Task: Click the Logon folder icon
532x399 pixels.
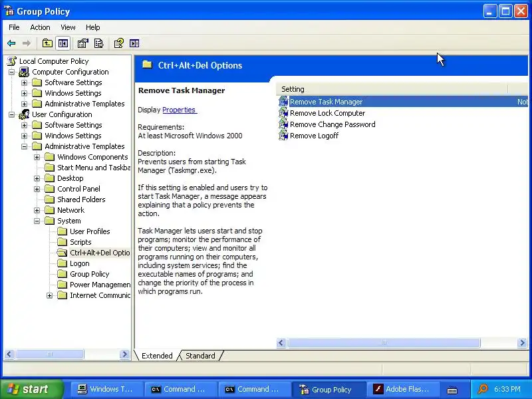Action: (62, 263)
